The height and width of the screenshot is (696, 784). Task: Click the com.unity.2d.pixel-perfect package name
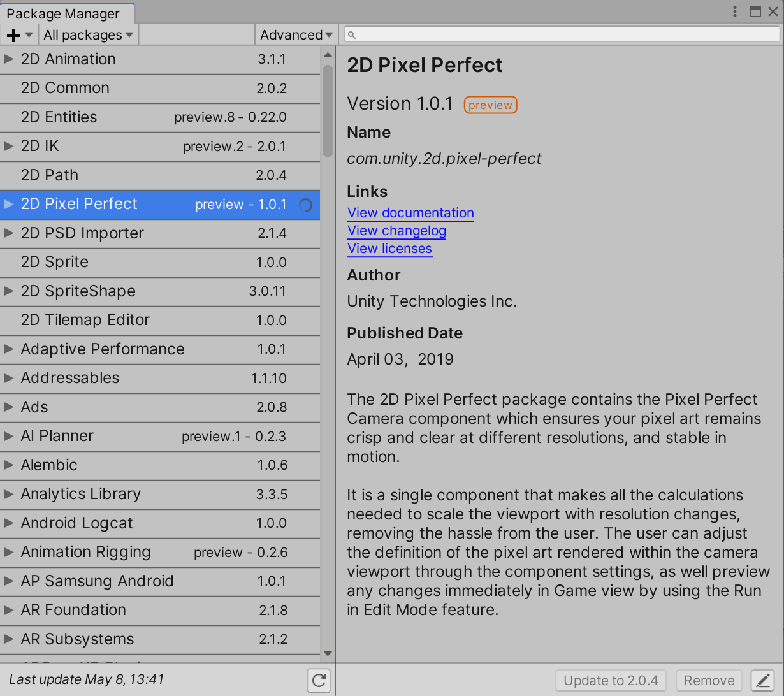pos(444,159)
